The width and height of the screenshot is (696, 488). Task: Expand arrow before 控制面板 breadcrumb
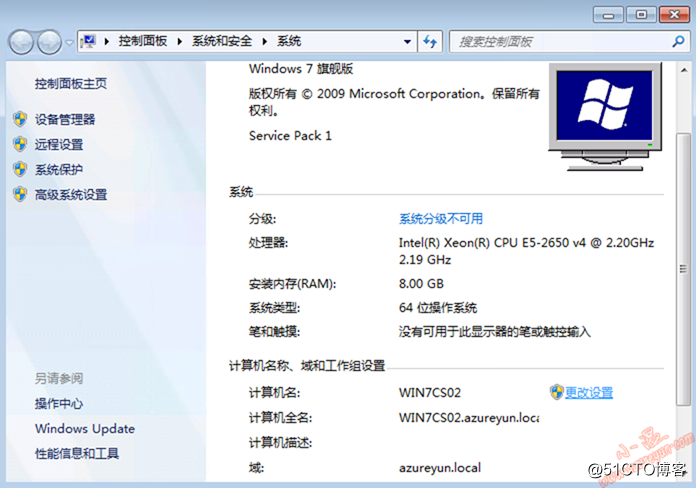pos(107,42)
